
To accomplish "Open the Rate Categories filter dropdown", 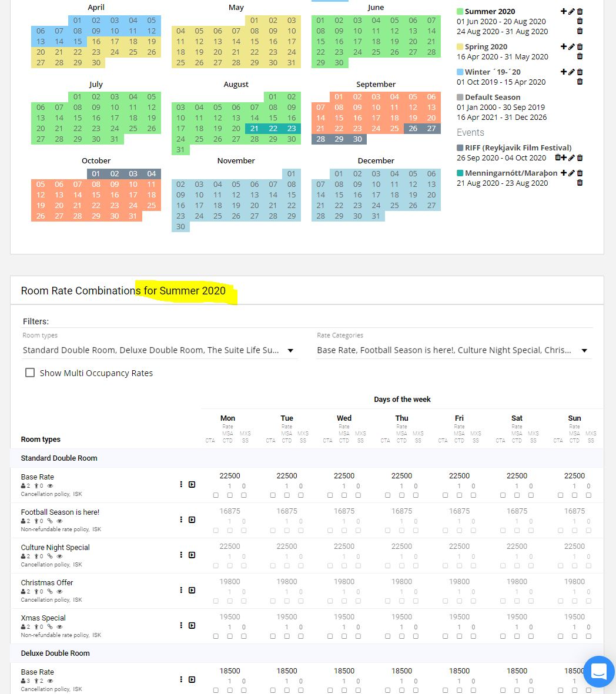I will click(454, 350).
